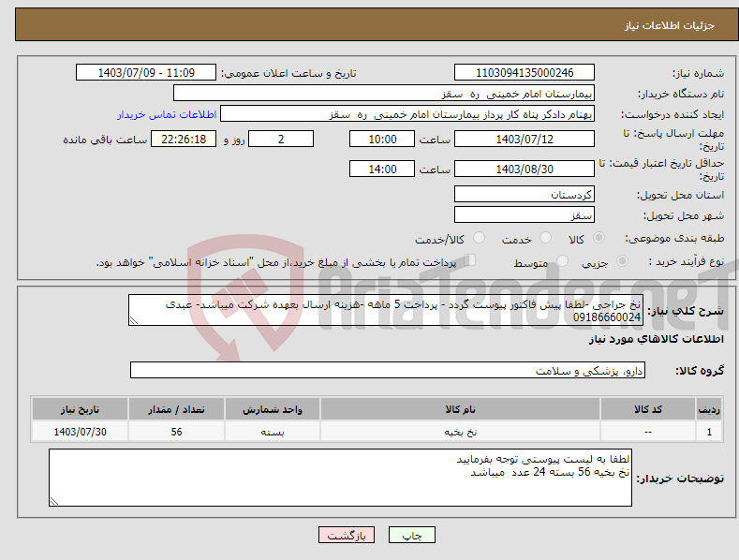Click the چاپ (print) button
739x560 pixels.
[x=411, y=535]
